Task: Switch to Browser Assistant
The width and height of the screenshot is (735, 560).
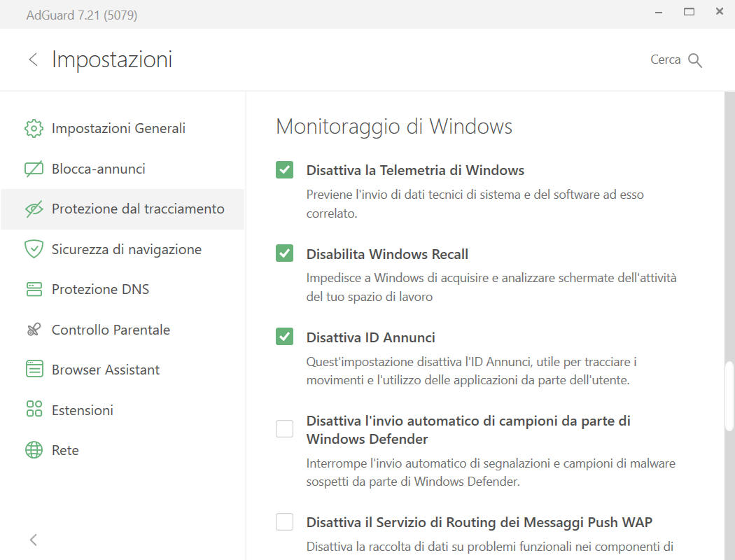Action: point(122,370)
